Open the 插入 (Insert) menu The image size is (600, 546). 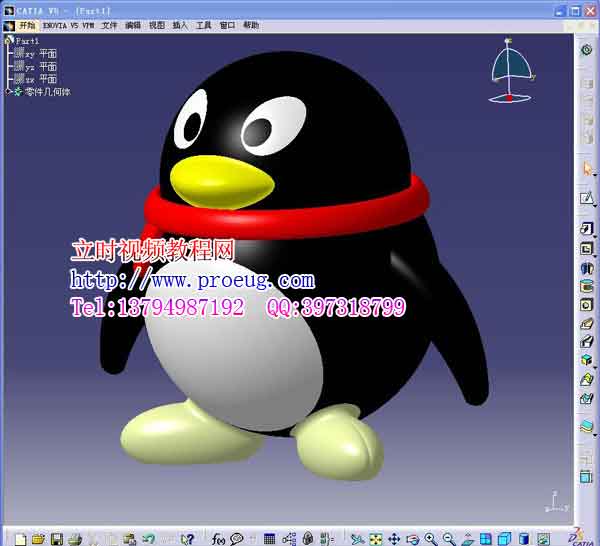(x=180, y=25)
